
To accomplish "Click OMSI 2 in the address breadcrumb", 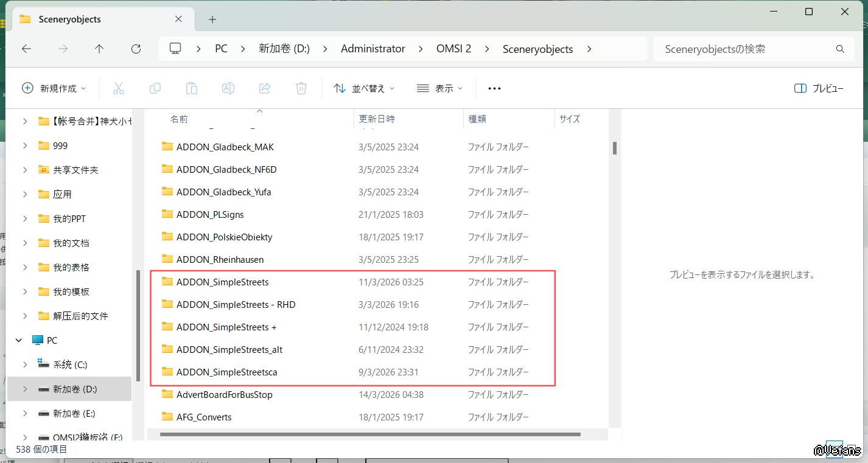I will 453,49.
